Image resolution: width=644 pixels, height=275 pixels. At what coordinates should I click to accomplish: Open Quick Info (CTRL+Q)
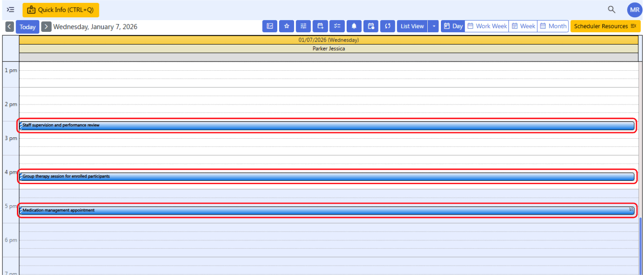pyautogui.click(x=61, y=10)
